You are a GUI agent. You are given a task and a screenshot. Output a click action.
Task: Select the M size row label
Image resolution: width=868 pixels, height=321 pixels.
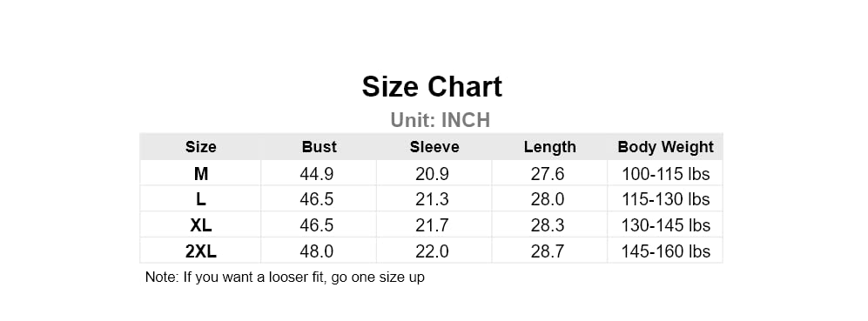pos(200,174)
